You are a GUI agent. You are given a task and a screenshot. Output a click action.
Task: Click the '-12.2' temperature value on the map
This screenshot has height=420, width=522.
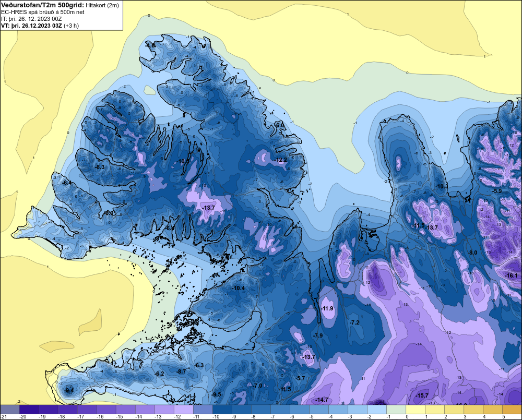281,160
